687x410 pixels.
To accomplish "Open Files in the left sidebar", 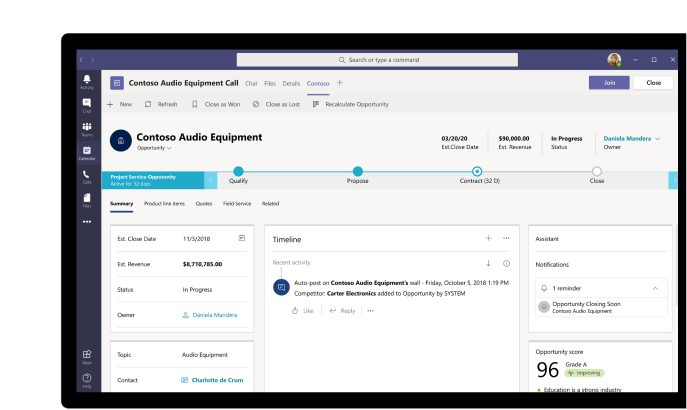I will [87, 200].
